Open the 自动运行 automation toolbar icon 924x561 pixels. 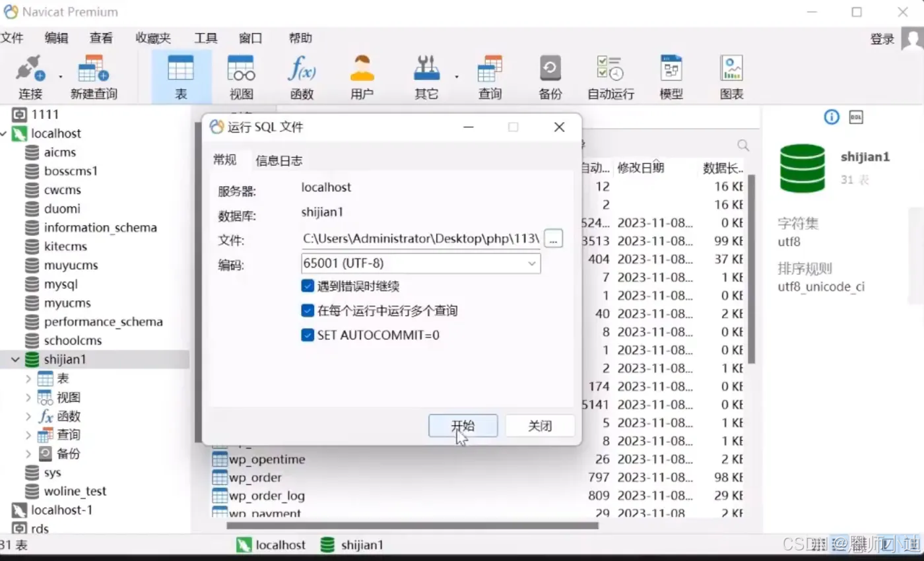pos(610,77)
